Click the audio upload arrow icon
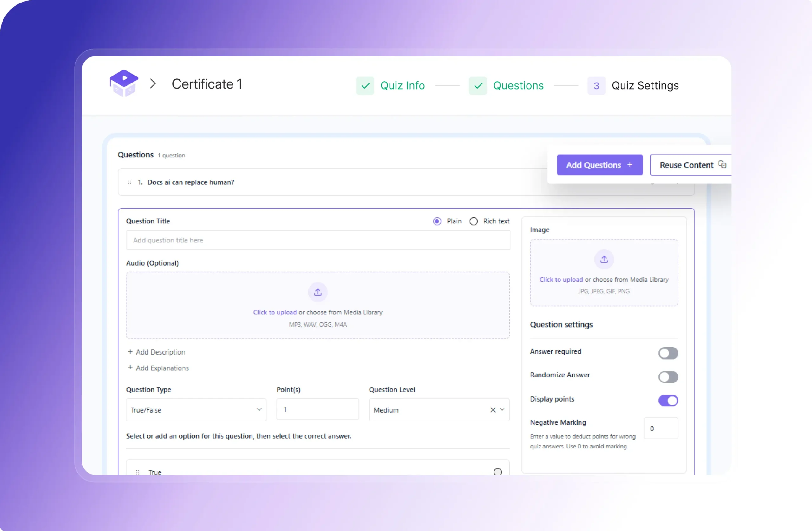This screenshot has width=812, height=531. click(x=318, y=292)
